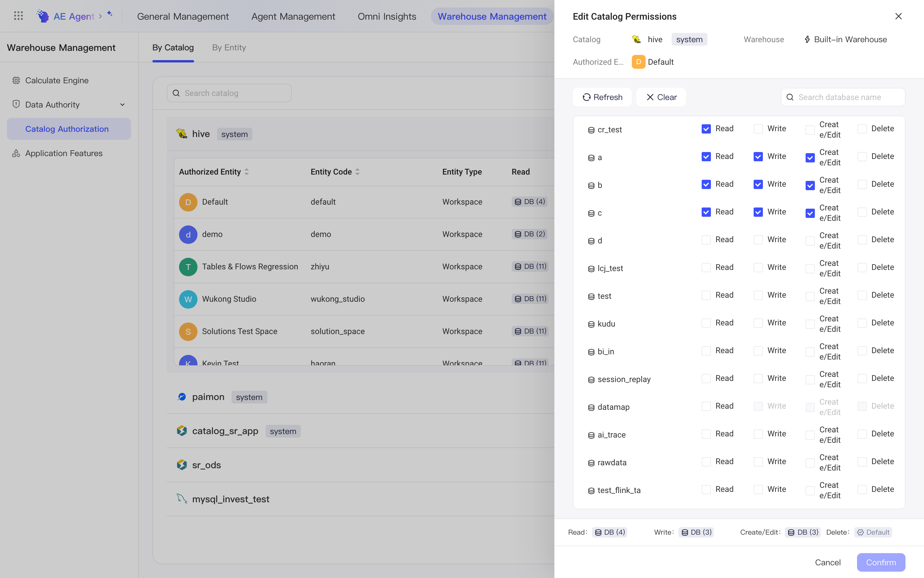The image size is (924, 578).
Task: Expand the paimon catalog row
Action: tap(360, 397)
